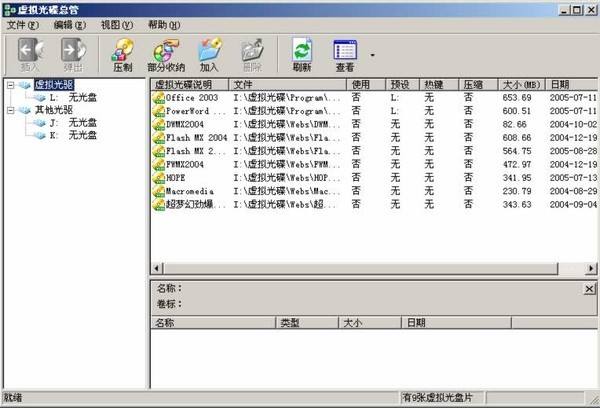Click the drive icon beside J: in tree
600x408 pixels.
(x=39, y=123)
